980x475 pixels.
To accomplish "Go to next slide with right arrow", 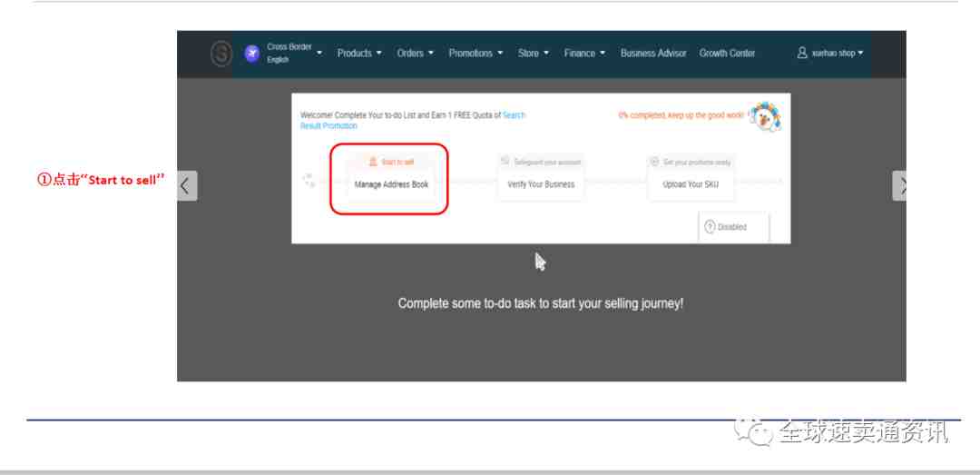I will click(899, 186).
